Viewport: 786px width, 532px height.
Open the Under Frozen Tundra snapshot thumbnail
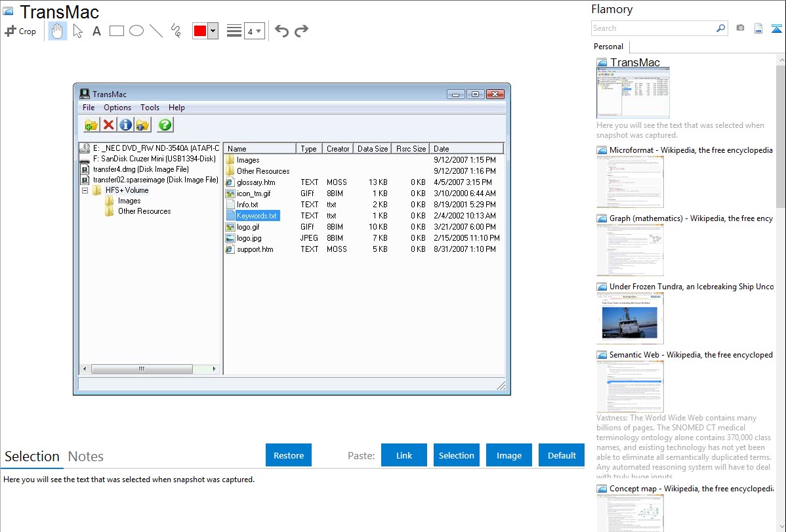[630, 319]
